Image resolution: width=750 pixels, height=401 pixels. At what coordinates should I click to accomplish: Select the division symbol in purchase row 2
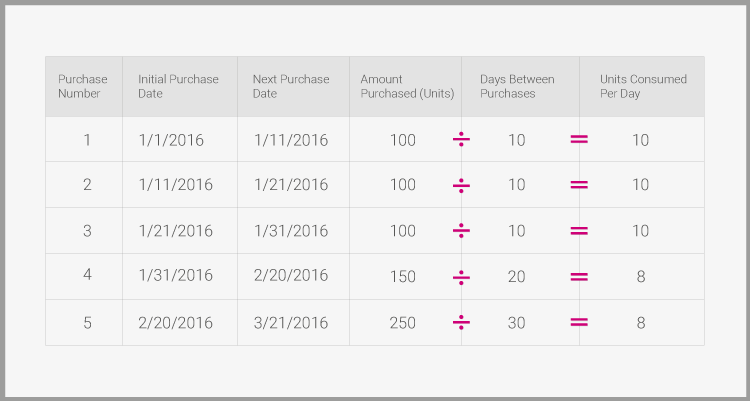coord(461,185)
